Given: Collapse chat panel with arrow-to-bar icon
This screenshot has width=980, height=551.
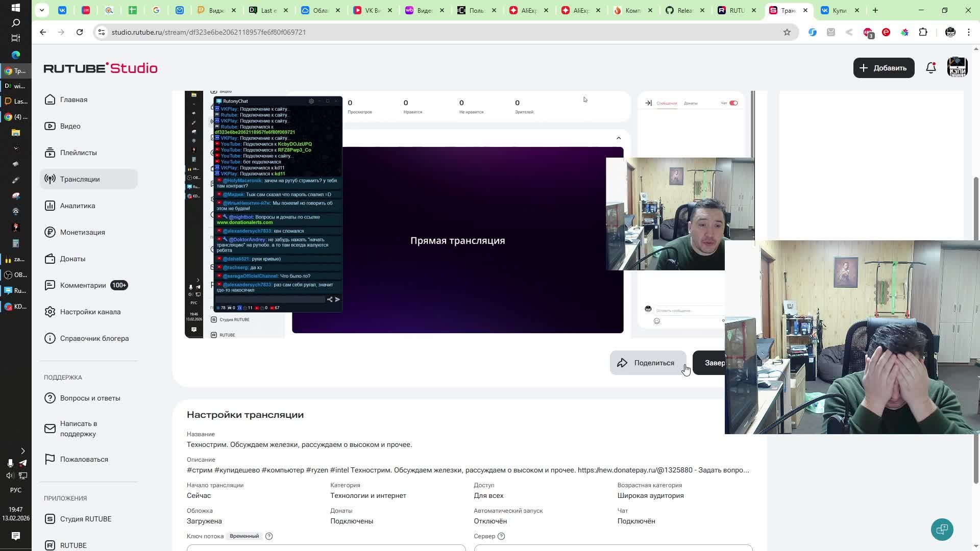Looking at the screenshot, I should (x=648, y=103).
